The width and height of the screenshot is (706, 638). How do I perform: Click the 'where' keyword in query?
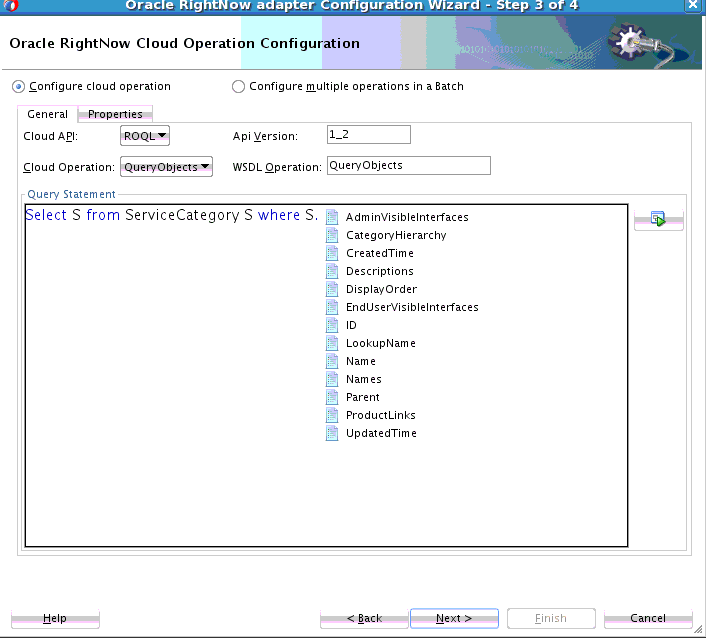click(279, 215)
